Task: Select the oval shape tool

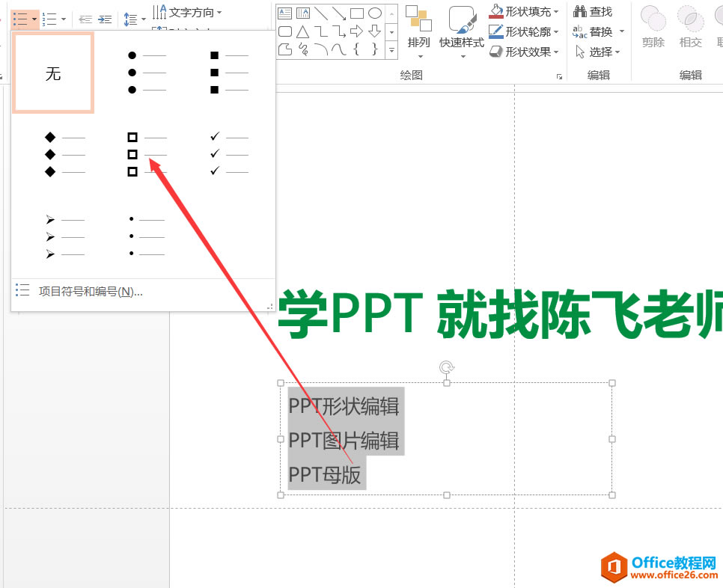Action: 375,13
